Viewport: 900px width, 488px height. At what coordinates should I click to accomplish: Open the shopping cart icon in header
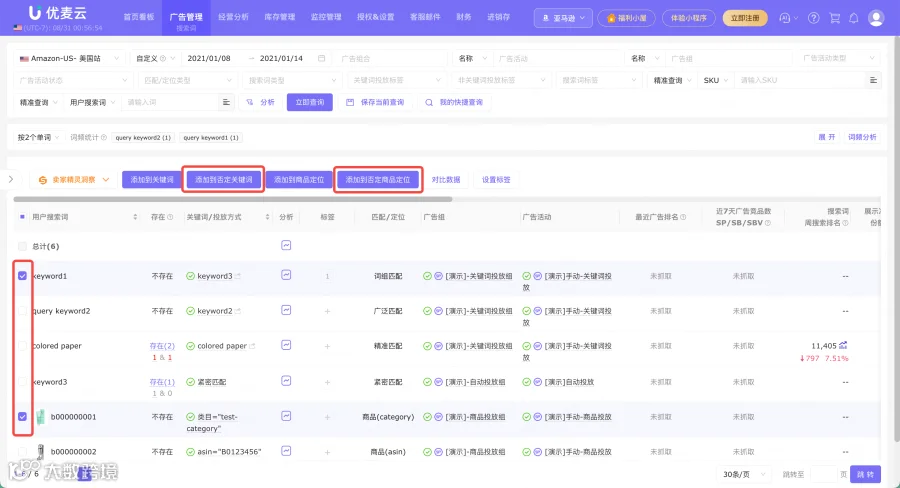[835, 18]
